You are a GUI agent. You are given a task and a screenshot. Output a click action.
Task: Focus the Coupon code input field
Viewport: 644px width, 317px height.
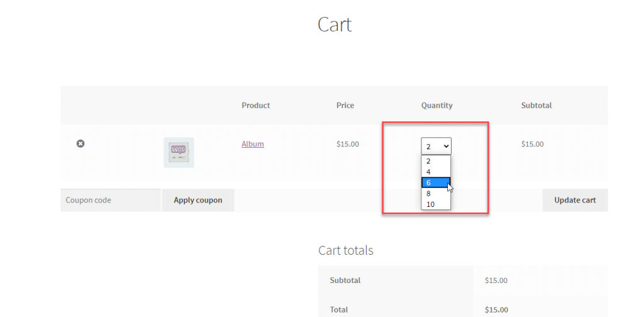(111, 201)
